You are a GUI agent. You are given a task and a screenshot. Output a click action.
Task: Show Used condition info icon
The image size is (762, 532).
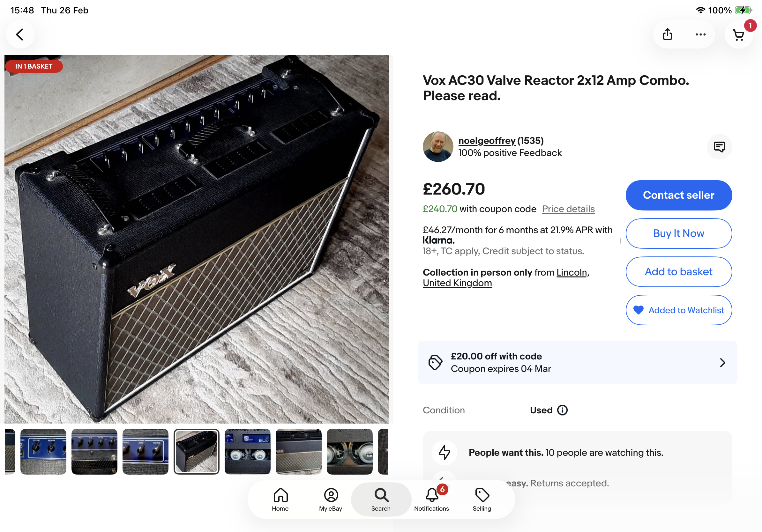562,410
